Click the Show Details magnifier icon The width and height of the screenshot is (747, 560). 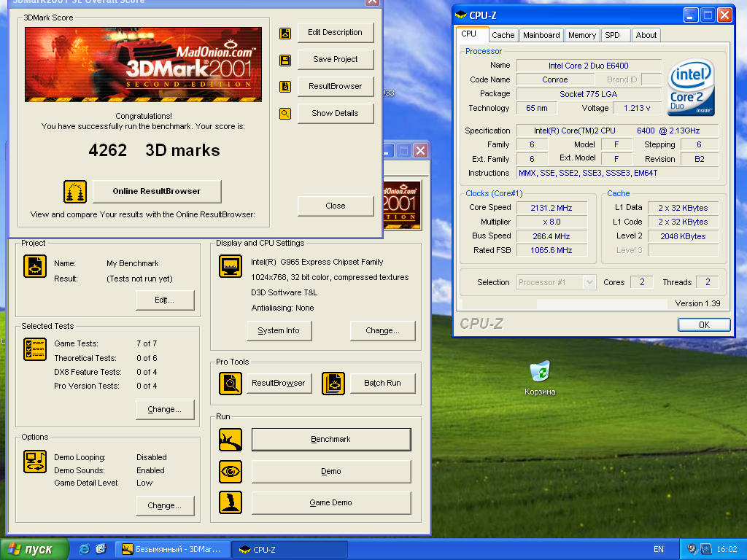pos(285,114)
